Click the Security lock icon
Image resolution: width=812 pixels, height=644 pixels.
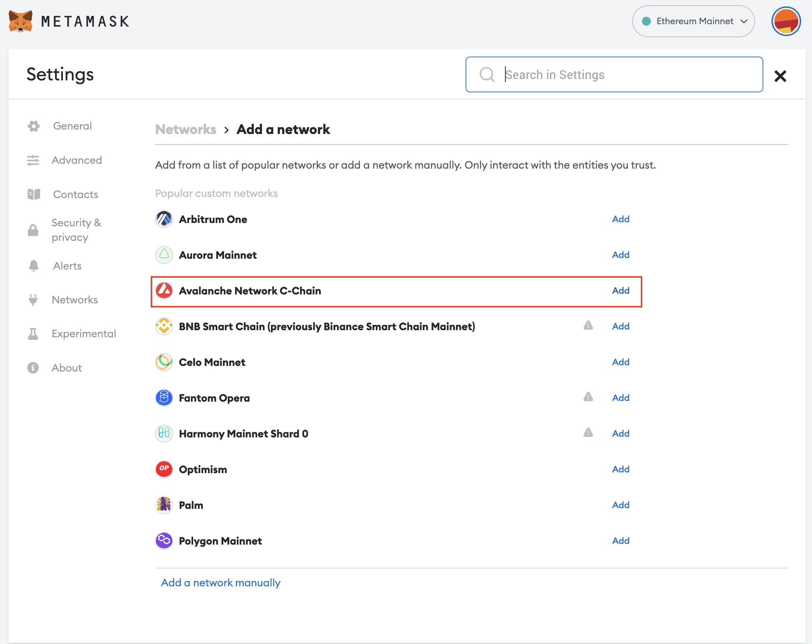33,230
